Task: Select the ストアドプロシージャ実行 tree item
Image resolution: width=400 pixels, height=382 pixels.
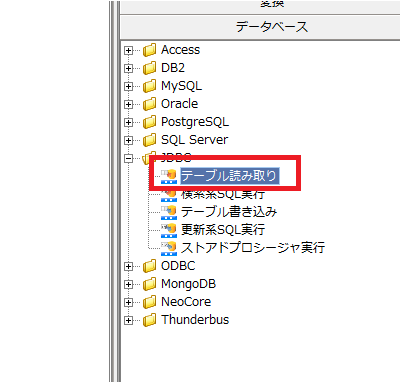Action: tap(253, 248)
